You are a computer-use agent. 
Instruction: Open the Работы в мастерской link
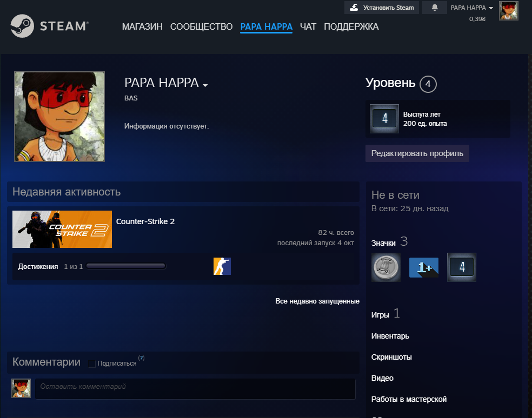pos(409,399)
